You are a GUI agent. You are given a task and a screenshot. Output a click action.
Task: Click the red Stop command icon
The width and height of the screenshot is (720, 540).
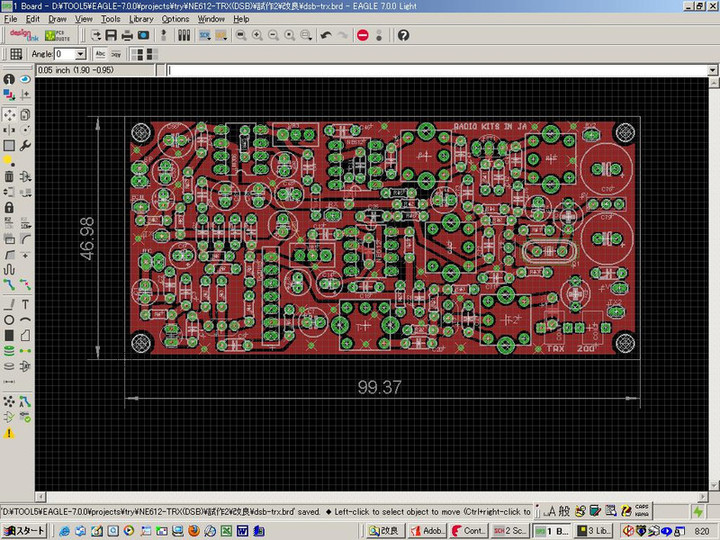[x=363, y=35]
